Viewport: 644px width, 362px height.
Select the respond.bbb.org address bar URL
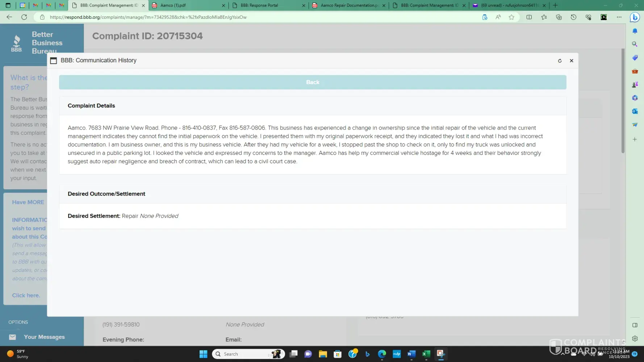[x=148, y=17]
